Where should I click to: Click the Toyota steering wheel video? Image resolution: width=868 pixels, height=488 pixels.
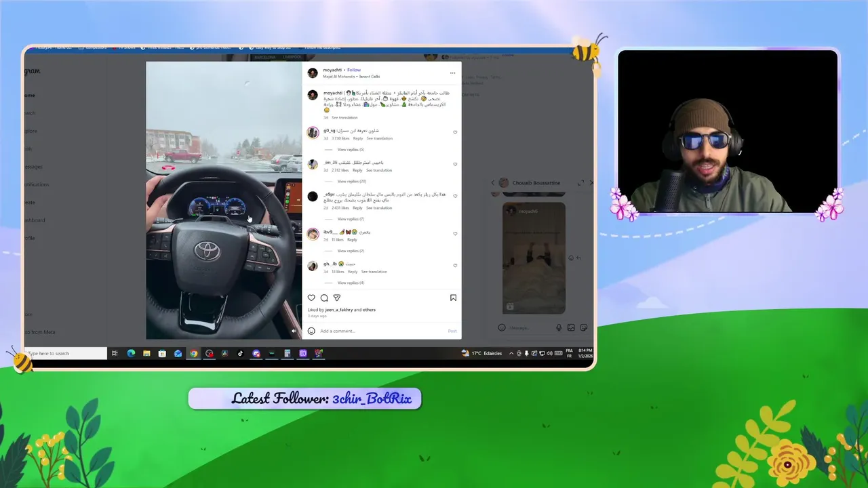point(224,201)
